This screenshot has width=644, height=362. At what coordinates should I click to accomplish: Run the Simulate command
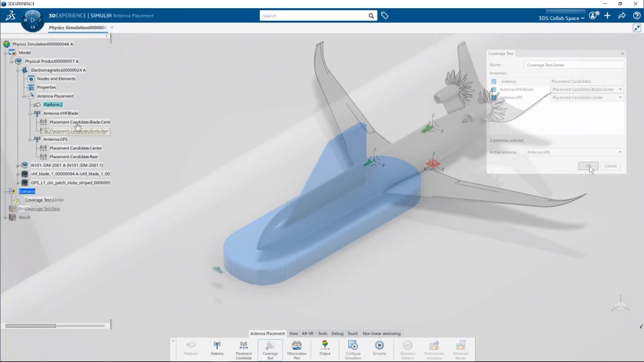point(379,349)
